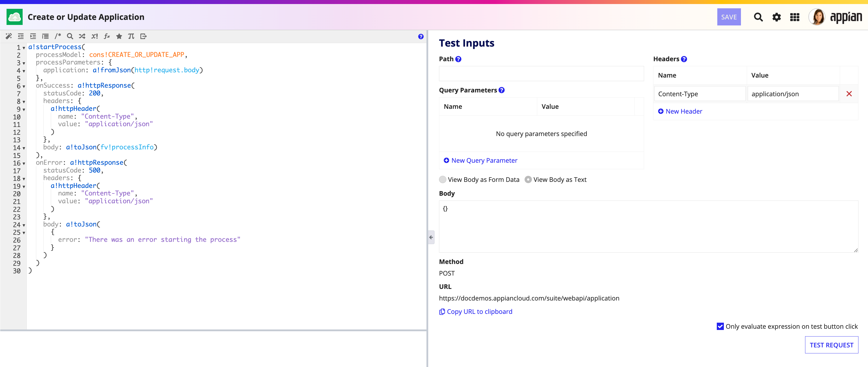Click into the Body text area
Screen dimensions: 868x367
(648, 227)
